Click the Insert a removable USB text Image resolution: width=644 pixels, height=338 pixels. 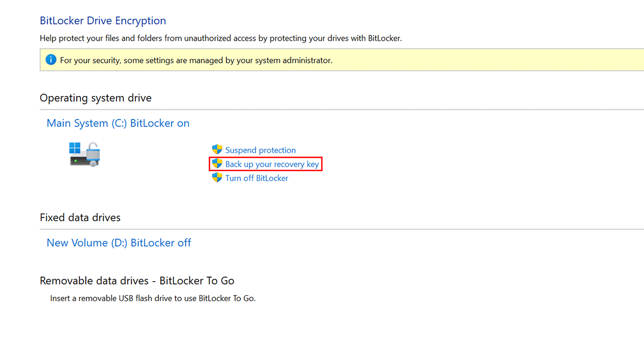153,298
